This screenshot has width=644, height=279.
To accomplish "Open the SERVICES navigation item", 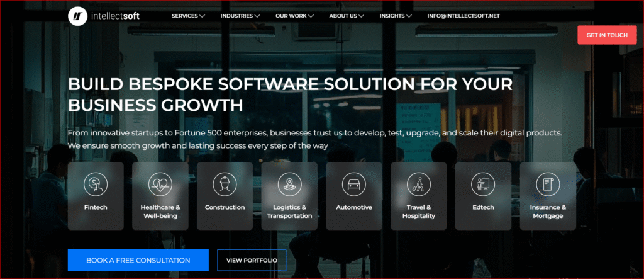I will click(185, 16).
